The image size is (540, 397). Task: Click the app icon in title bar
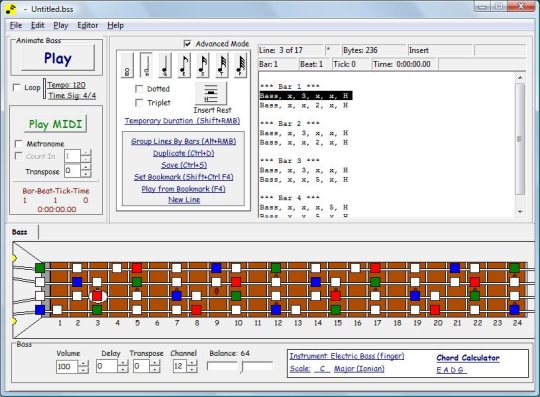click(11, 9)
